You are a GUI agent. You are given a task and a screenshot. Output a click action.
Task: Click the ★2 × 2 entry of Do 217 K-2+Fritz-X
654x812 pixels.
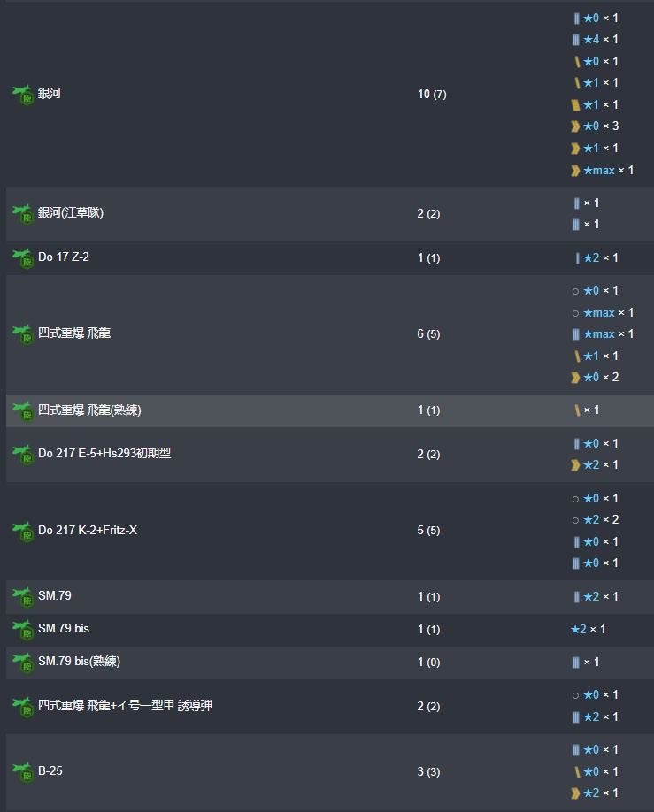600,520
